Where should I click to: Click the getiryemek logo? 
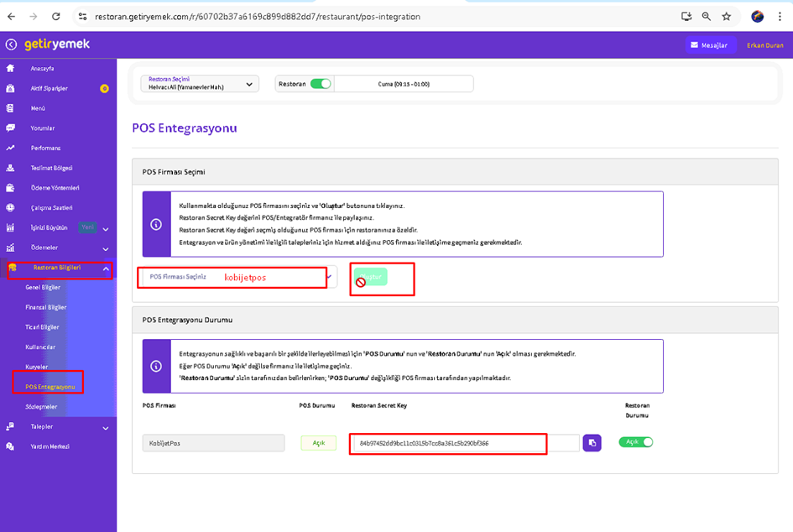click(57, 44)
